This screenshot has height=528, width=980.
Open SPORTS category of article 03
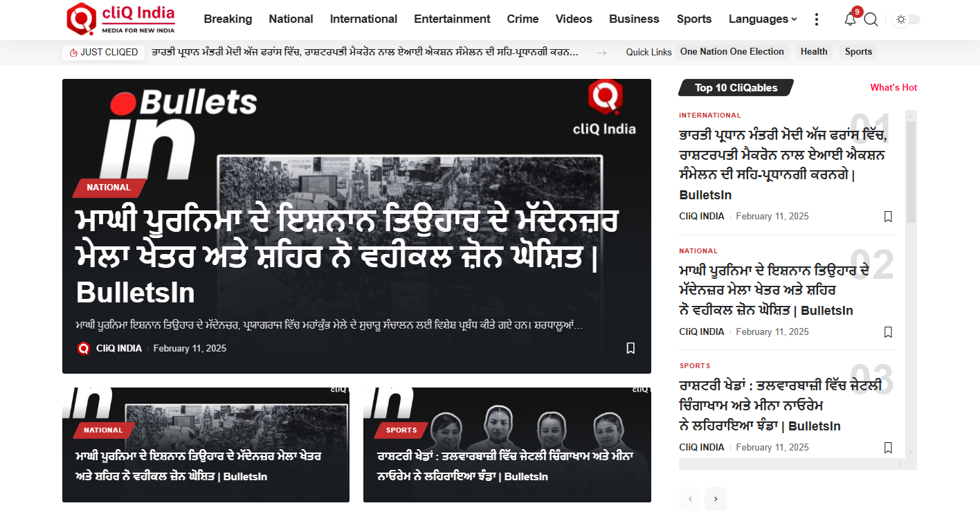point(695,366)
